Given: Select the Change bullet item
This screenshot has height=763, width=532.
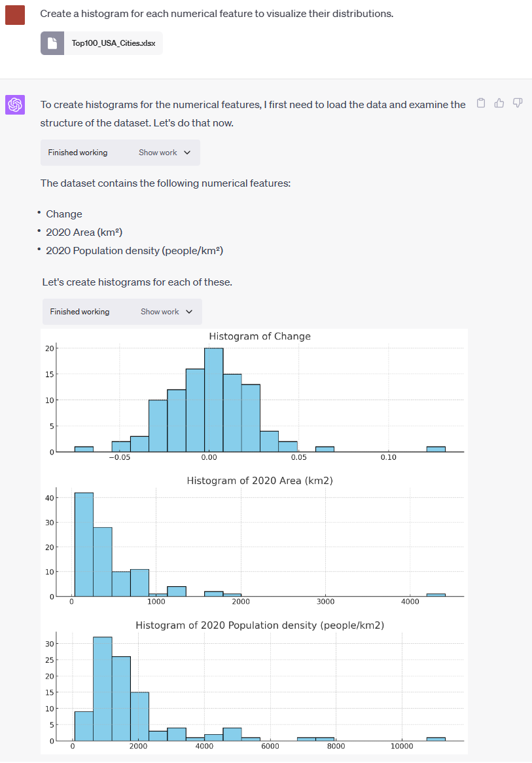Looking at the screenshot, I should (x=63, y=214).
